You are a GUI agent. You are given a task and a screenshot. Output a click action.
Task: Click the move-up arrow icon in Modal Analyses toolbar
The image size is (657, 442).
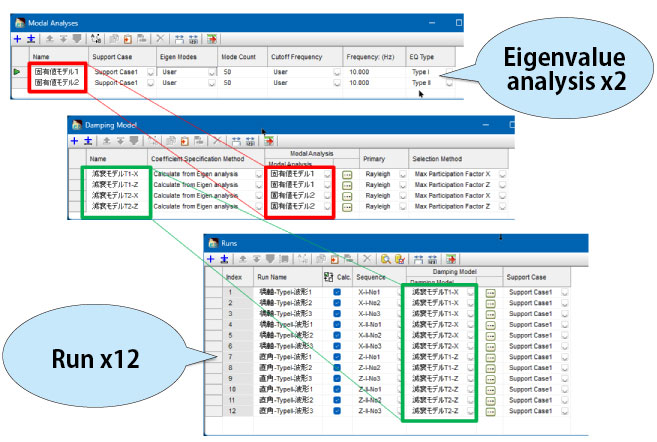click(49, 39)
